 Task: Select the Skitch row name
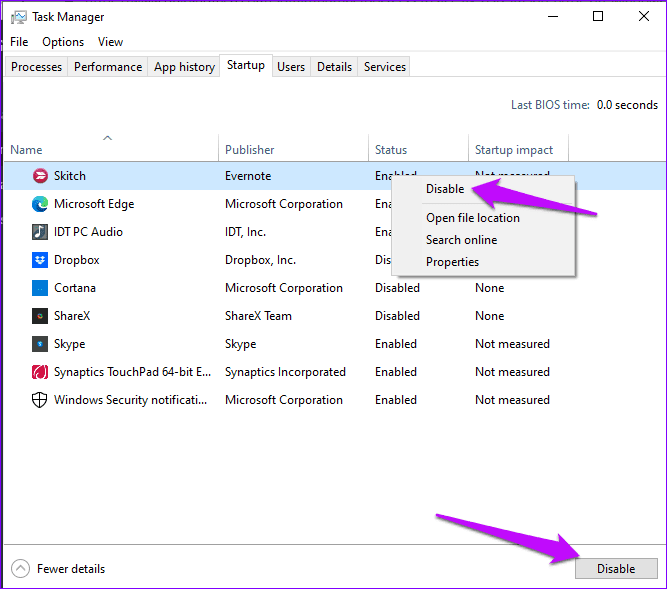coord(70,176)
